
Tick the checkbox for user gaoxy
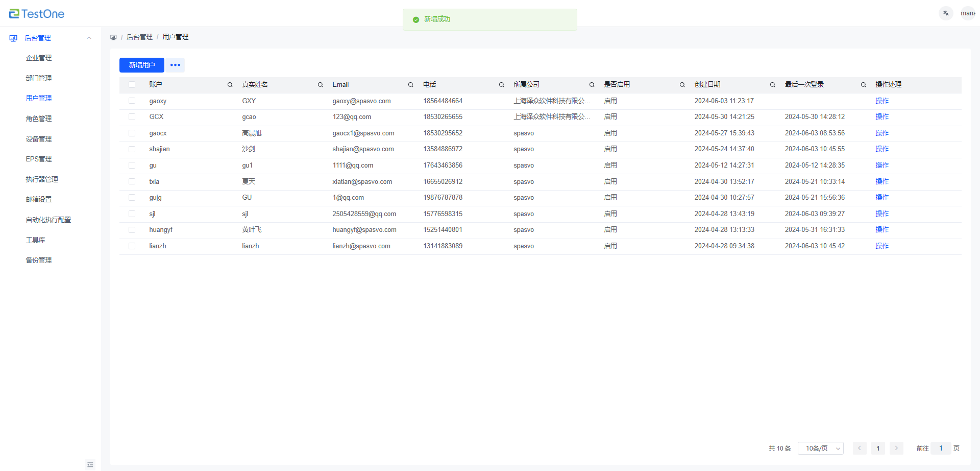point(132,101)
